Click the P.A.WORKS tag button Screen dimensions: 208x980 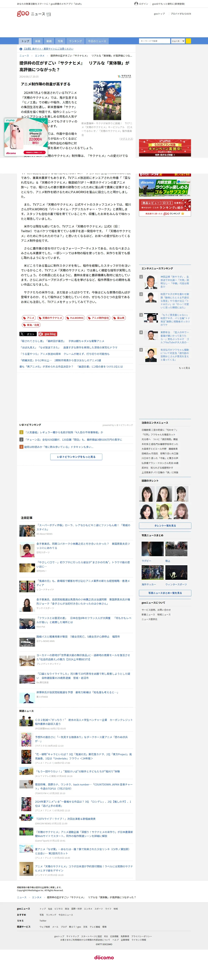coord(75,318)
